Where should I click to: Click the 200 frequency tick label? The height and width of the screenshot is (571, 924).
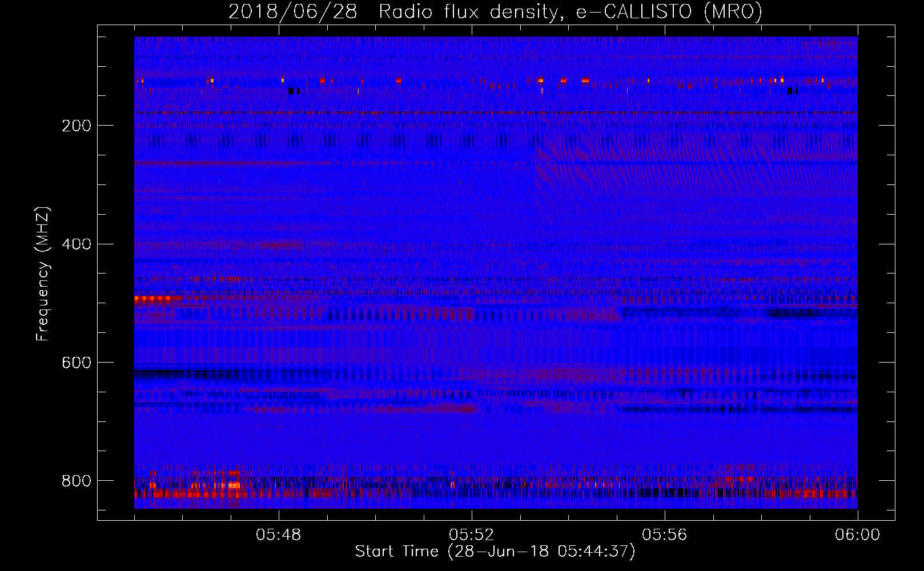pyautogui.click(x=77, y=126)
